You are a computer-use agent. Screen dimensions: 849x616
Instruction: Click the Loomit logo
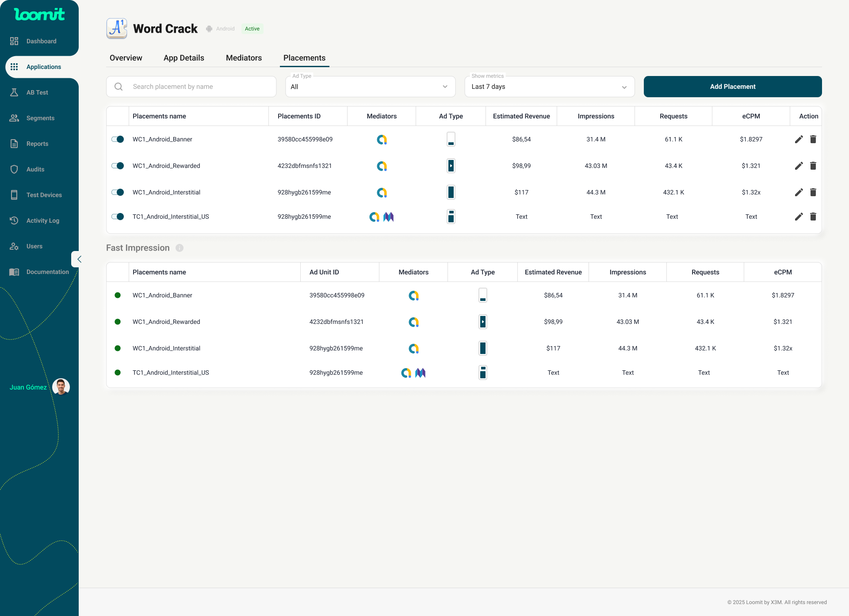pyautogui.click(x=39, y=15)
